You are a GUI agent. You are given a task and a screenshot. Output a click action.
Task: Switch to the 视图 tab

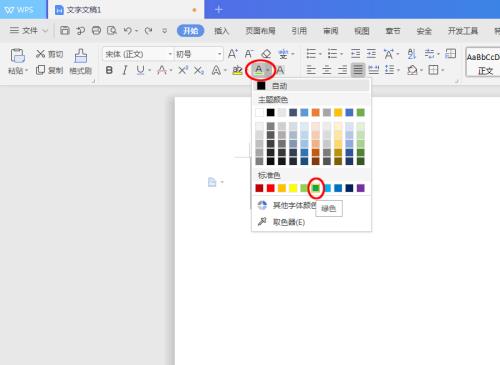(x=362, y=31)
